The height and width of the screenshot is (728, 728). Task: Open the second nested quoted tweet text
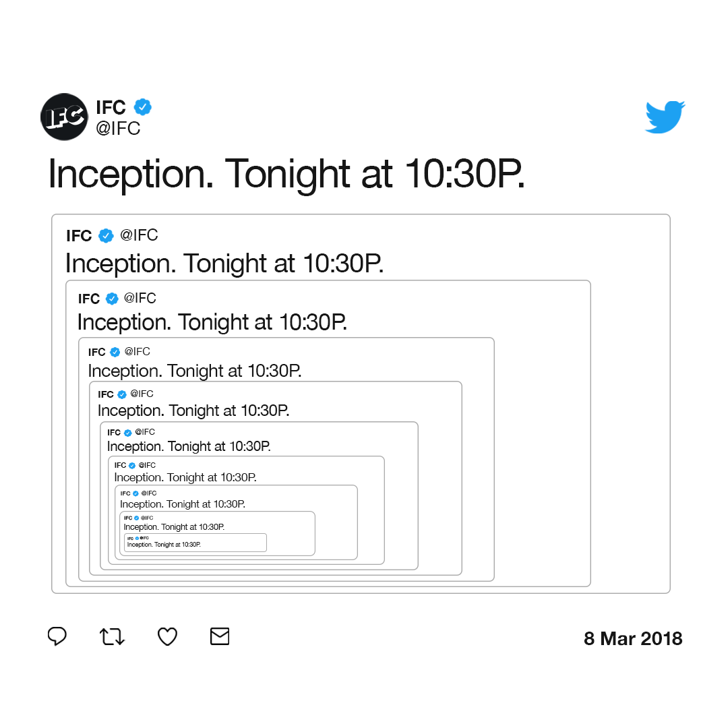212,322
